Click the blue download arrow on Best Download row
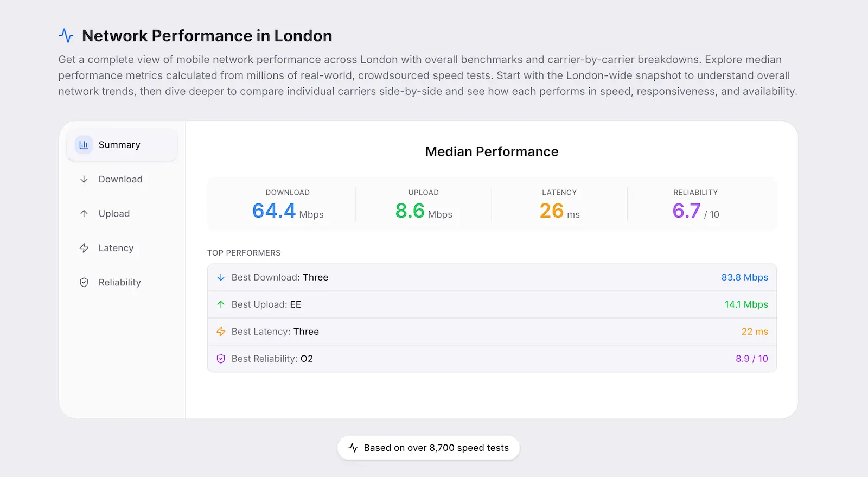868x477 pixels. [x=221, y=277]
